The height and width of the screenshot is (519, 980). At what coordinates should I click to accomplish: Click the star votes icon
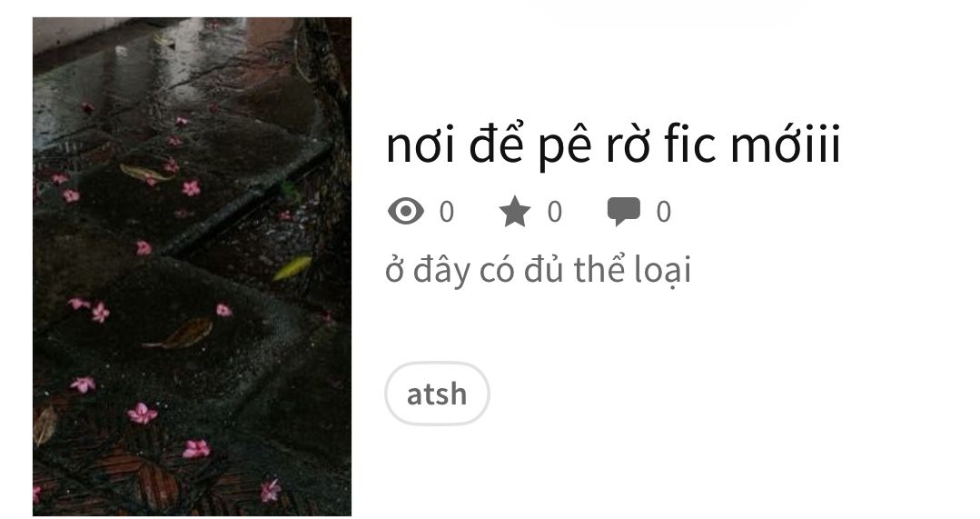click(514, 212)
